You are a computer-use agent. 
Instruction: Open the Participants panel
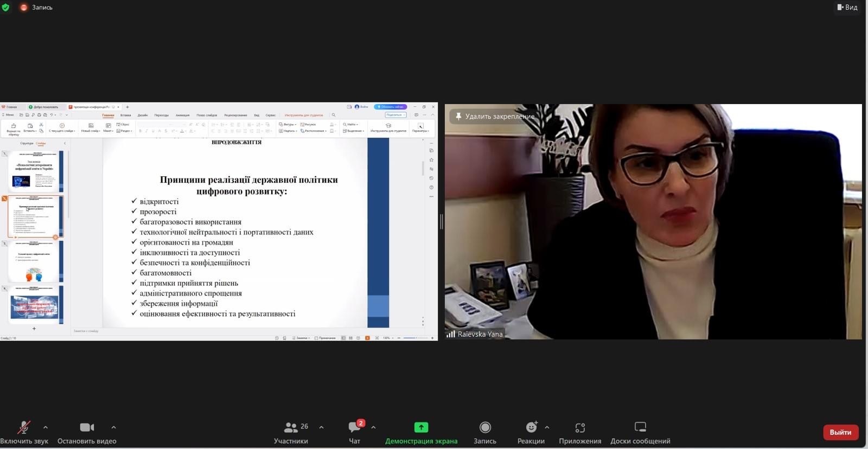tap(291, 432)
